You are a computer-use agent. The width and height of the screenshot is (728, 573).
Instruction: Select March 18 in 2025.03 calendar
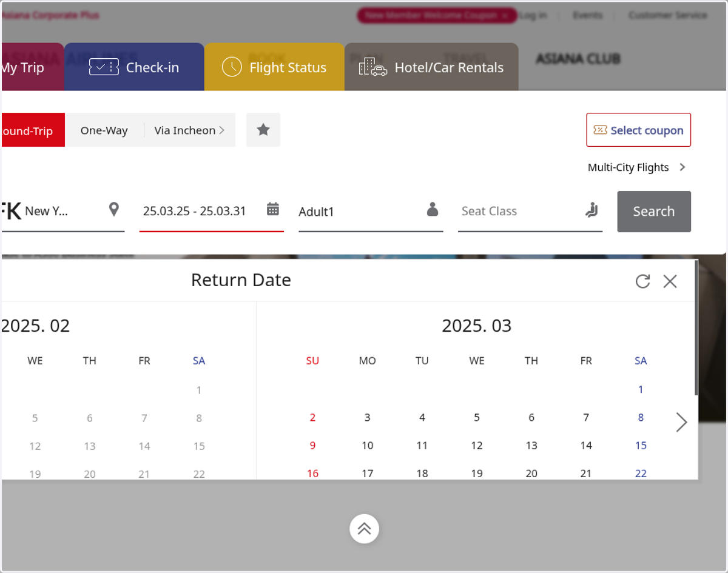[422, 473]
